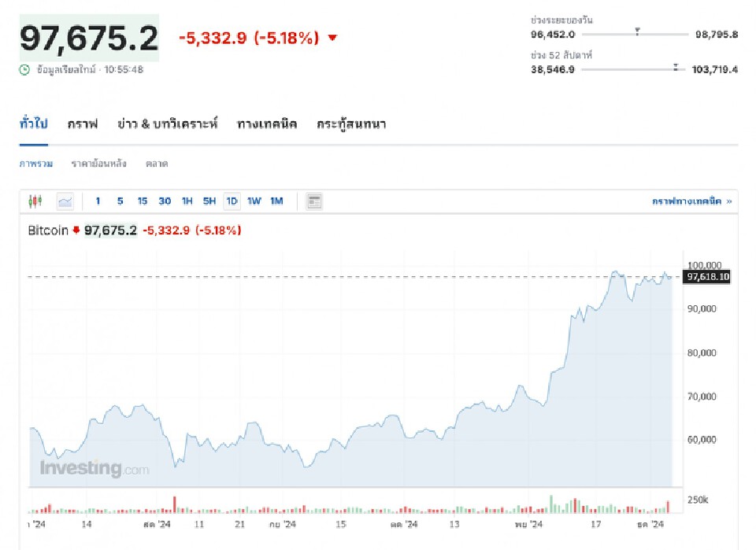This screenshot has width=756, height=550.
Task: Select the candlestick chart style icon
Action: tap(35, 201)
